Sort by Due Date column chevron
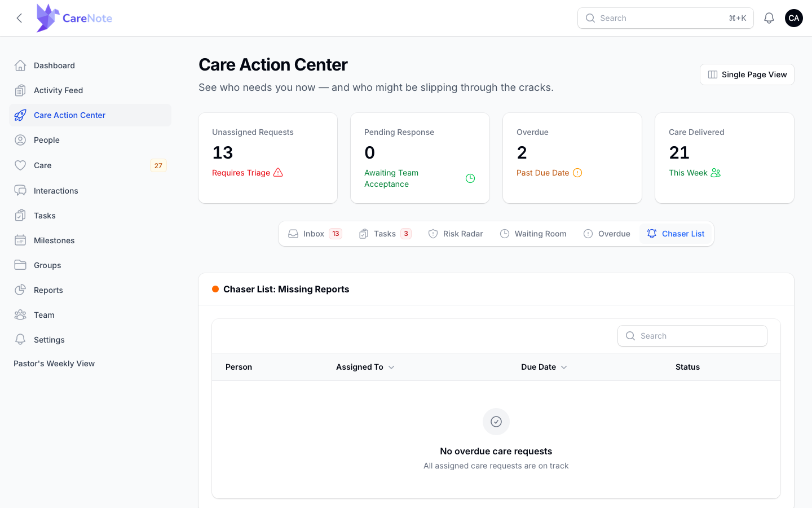 (x=564, y=367)
